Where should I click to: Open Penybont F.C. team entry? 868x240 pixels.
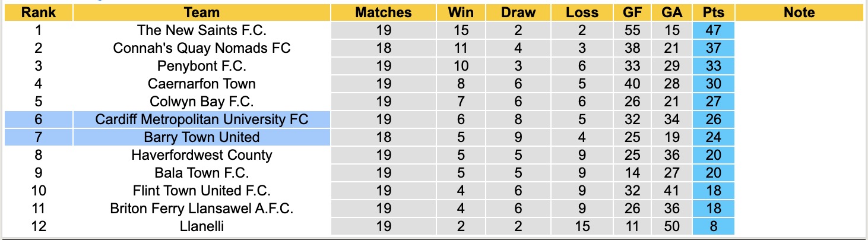(x=202, y=66)
